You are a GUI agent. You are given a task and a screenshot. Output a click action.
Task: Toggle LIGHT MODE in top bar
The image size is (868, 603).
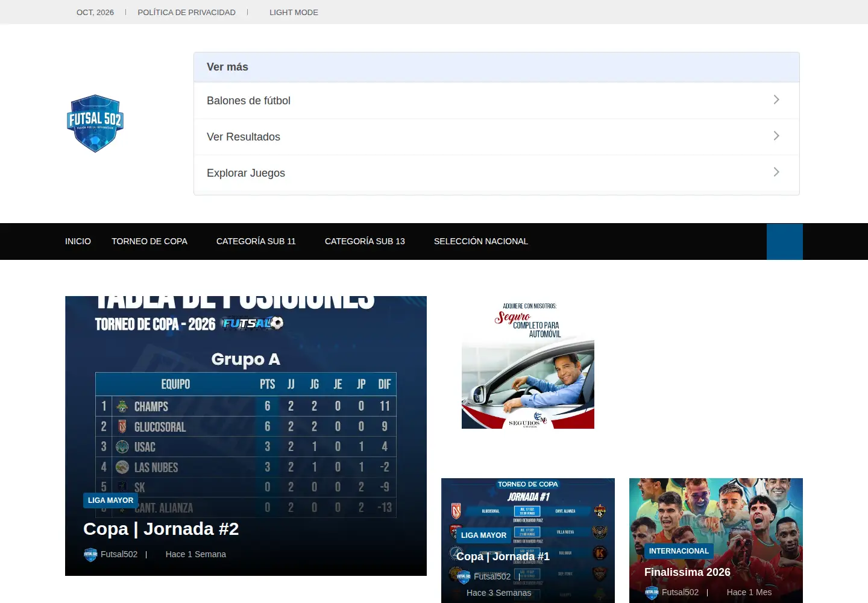(294, 12)
